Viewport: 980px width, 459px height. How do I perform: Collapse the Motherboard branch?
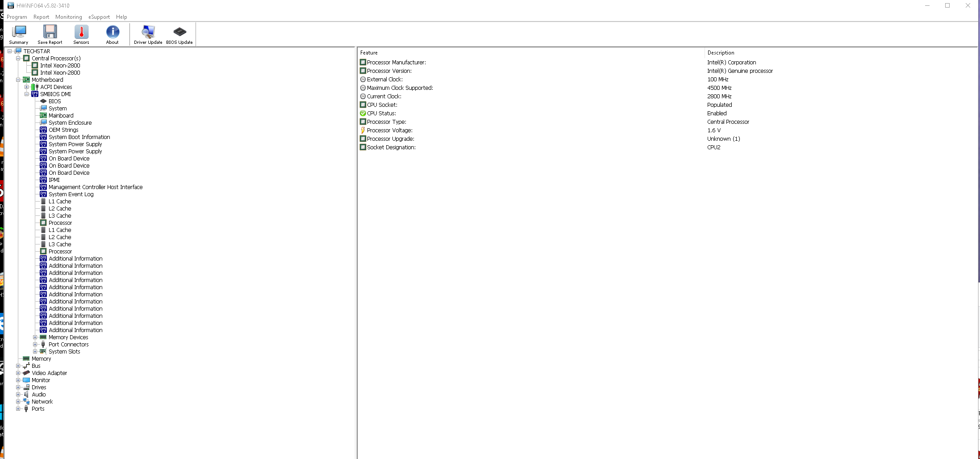pyautogui.click(x=18, y=80)
